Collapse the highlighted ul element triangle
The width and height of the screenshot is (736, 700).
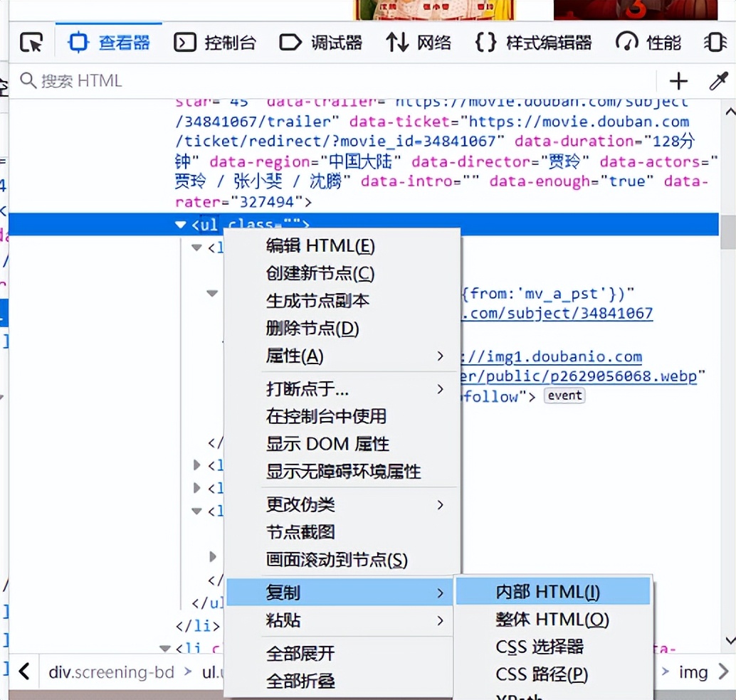pyautogui.click(x=180, y=224)
